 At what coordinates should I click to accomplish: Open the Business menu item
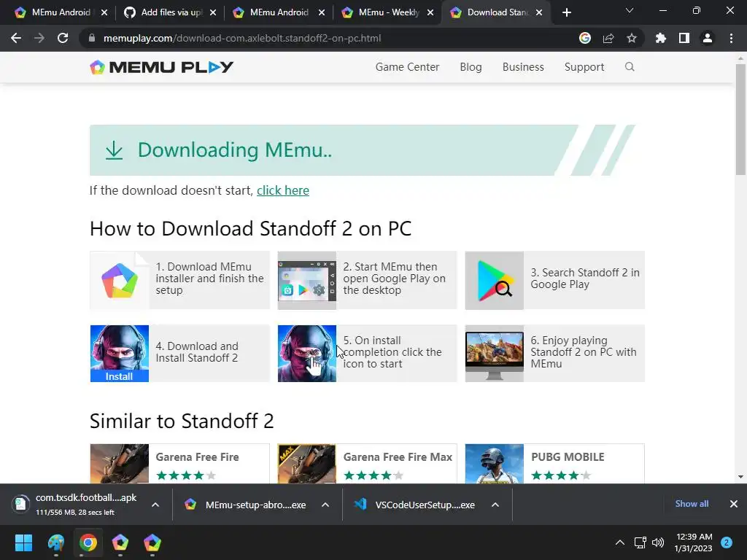523,67
